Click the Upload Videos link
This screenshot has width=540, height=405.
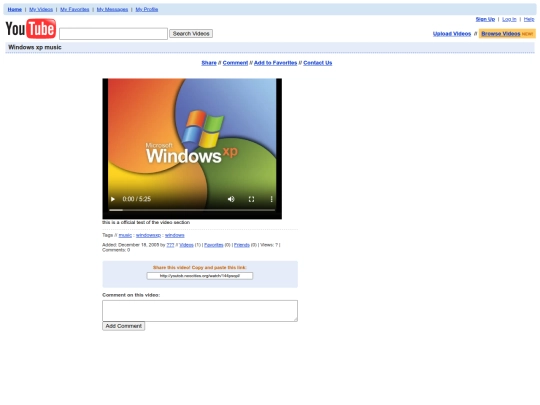pyautogui.click(x=452, y=34)
